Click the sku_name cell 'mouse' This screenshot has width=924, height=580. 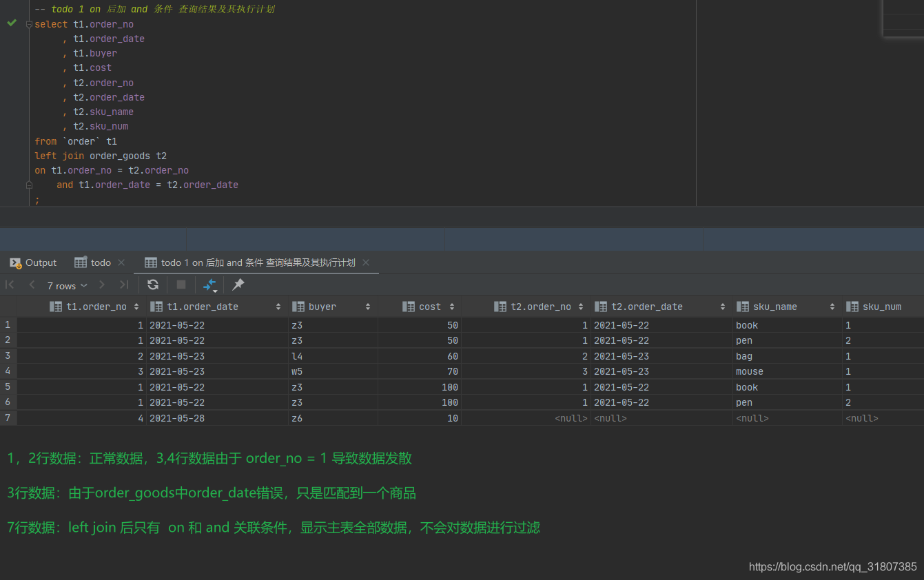pyautogui.click(x=786, y=371)
